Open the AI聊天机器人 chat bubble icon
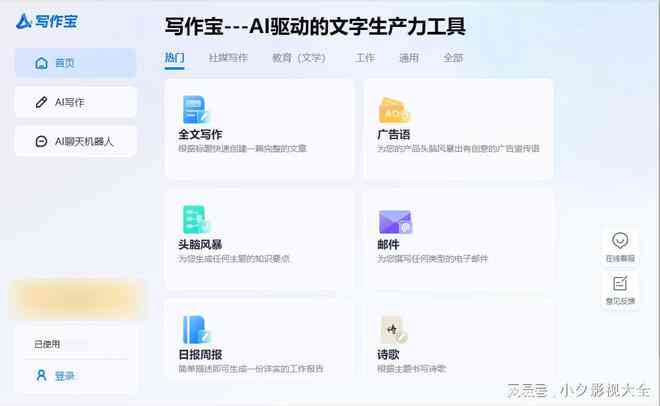 (41, 141)
